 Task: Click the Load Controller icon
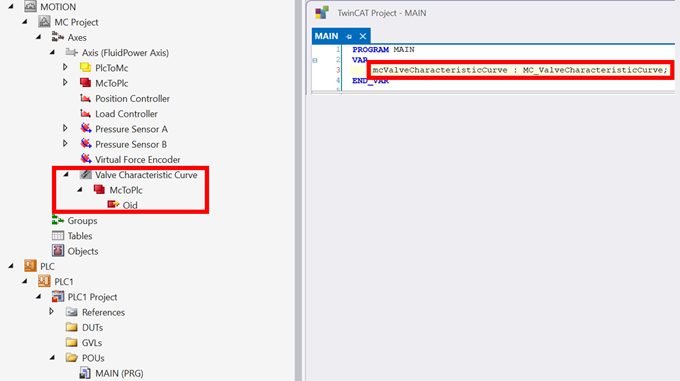coord(85,114)
